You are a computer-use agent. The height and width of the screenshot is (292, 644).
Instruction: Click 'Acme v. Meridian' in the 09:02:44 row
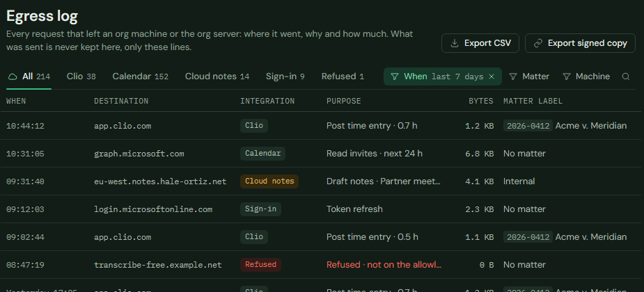tap(591, 237)
